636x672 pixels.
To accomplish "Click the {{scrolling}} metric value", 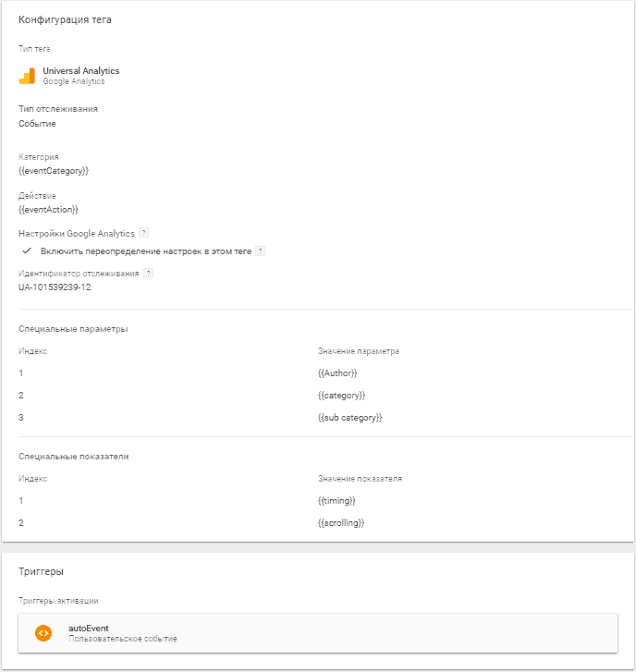I will (x=341, y=523).
